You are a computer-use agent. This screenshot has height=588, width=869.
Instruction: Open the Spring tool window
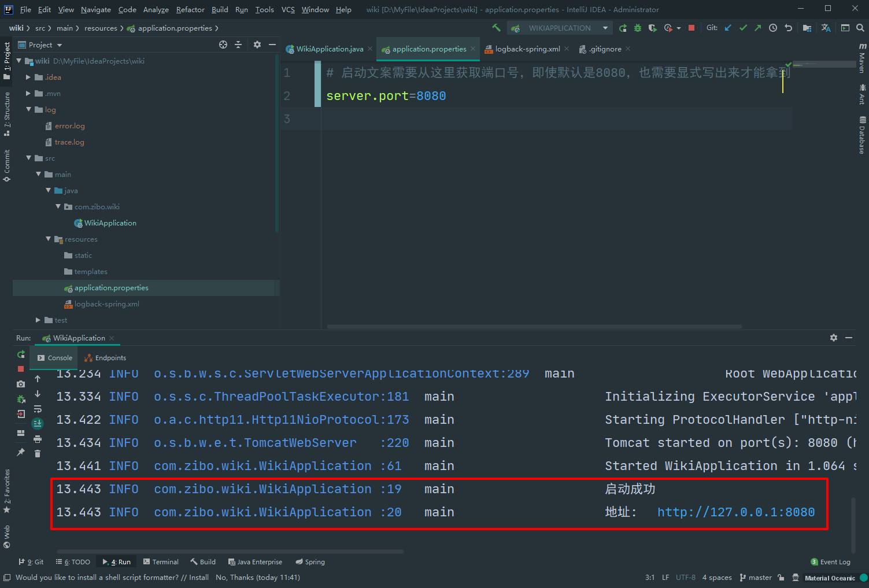point(310,562)
